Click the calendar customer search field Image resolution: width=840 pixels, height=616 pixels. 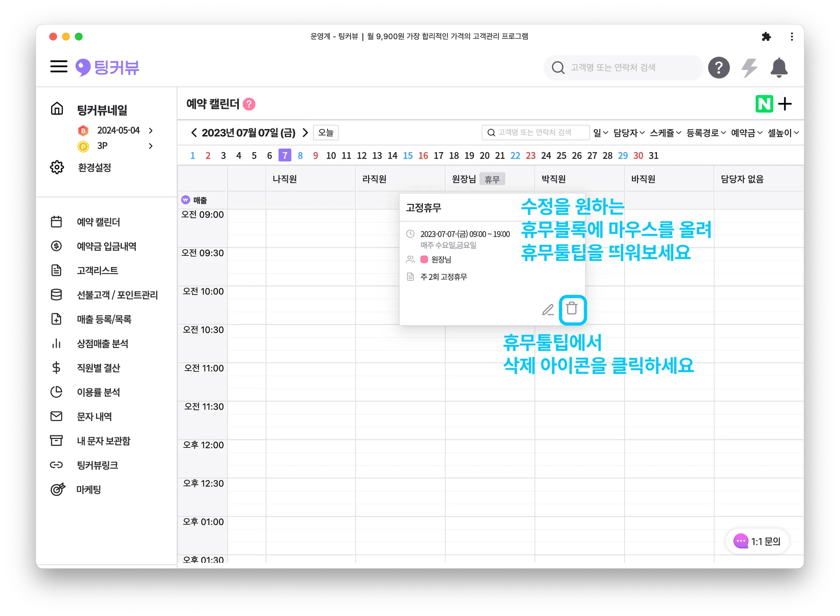[535, 132]
